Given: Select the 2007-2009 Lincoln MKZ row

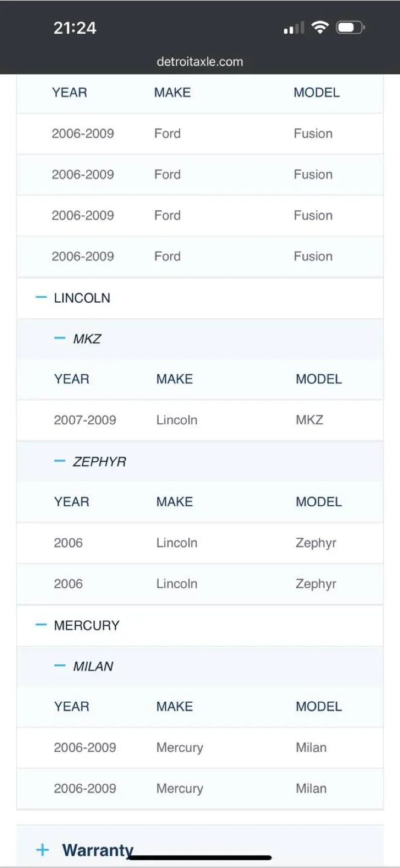Looking at the screenshot, I should coord(200,420).
